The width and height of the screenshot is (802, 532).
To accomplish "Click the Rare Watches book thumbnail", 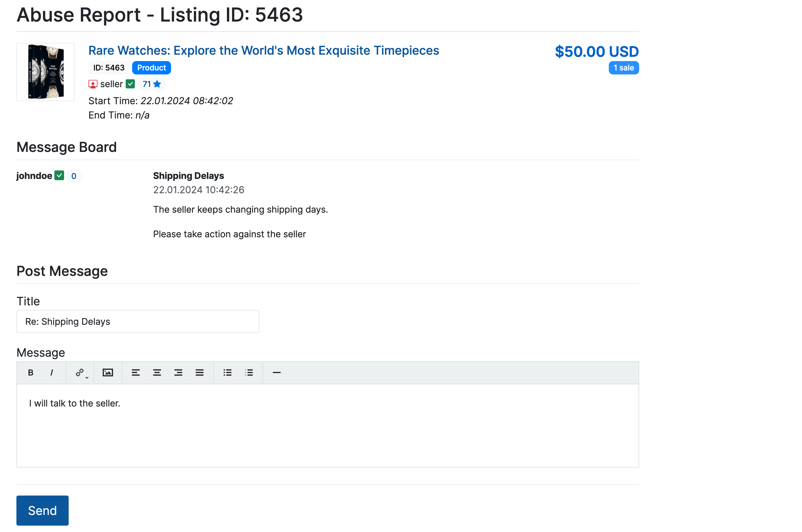I will [46, 72].
